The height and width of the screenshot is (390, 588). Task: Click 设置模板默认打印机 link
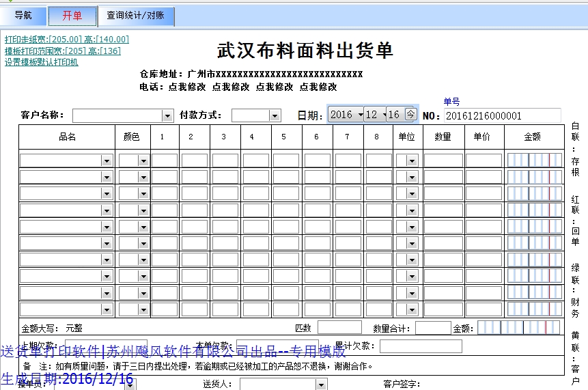pyautogui.click(x=41, y=62)
